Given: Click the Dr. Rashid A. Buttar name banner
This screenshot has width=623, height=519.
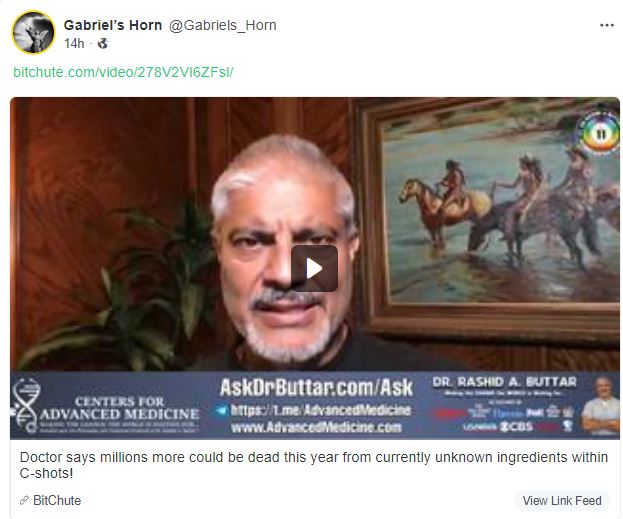Looking at the screenshot, I should [504, 382].
